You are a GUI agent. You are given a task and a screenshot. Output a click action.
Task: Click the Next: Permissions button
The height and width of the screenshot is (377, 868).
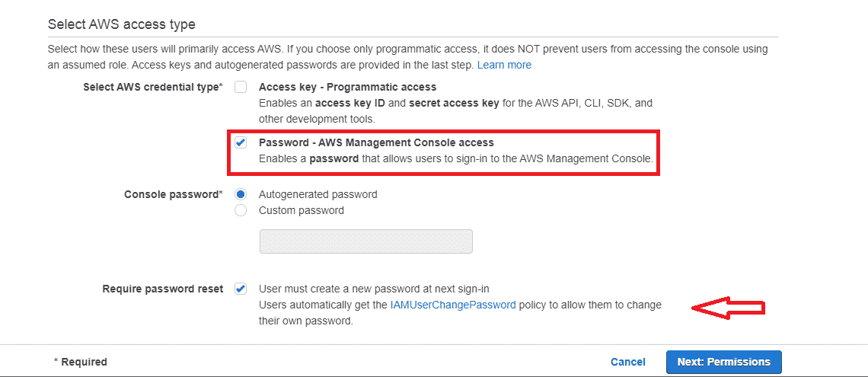(x=723, y=362)
